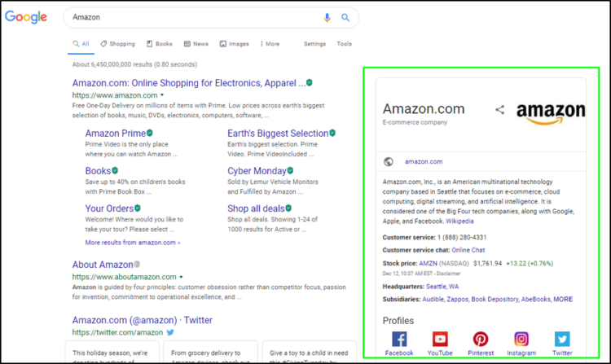The height and width of the screenshot is (364, 611).
Task: Click MORE to see more subsidiaries
Action: (x=563, y=300)
